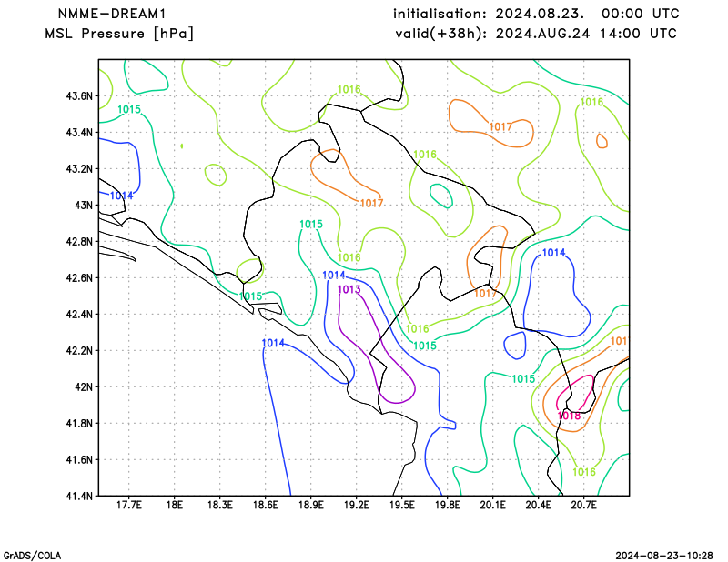Viewport: 728px width, 562px height.
Task: Select the 19.2E longitude label
Action: (356, 505)
